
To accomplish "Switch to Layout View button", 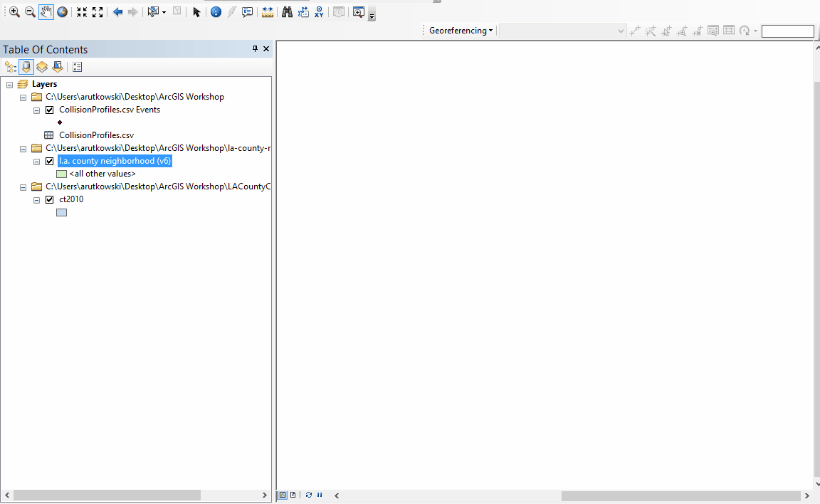I will [x=293, y=495].
